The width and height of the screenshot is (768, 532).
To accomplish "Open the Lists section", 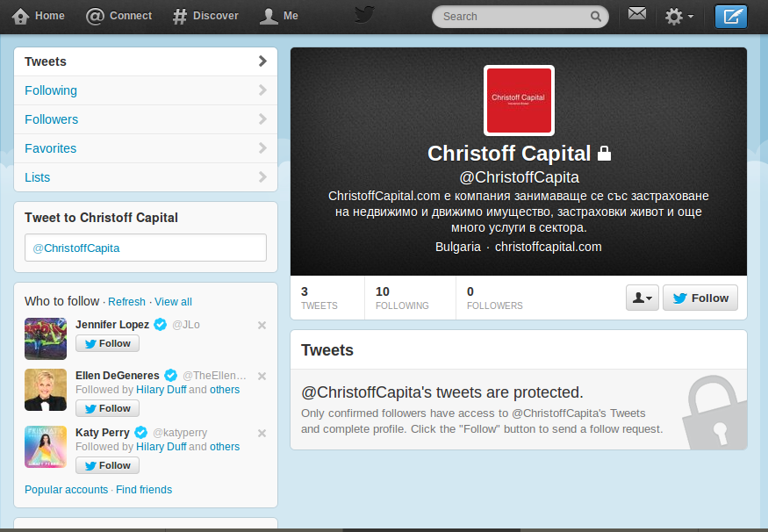I will [x=146, y=177].
